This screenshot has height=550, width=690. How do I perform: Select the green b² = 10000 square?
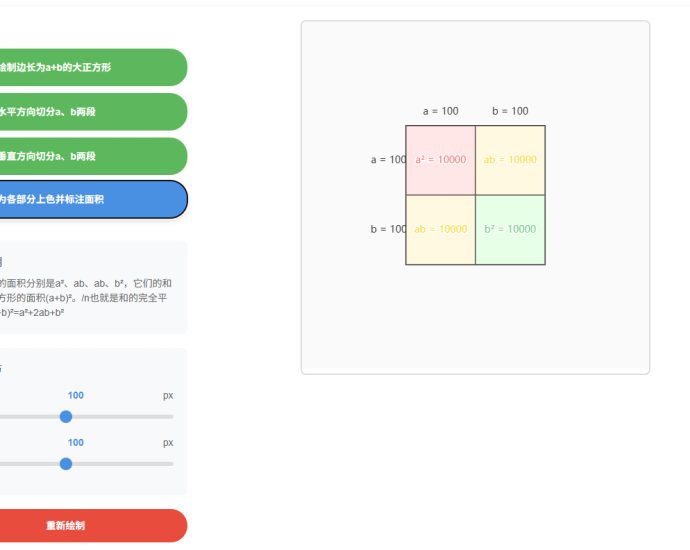[510, 229]
